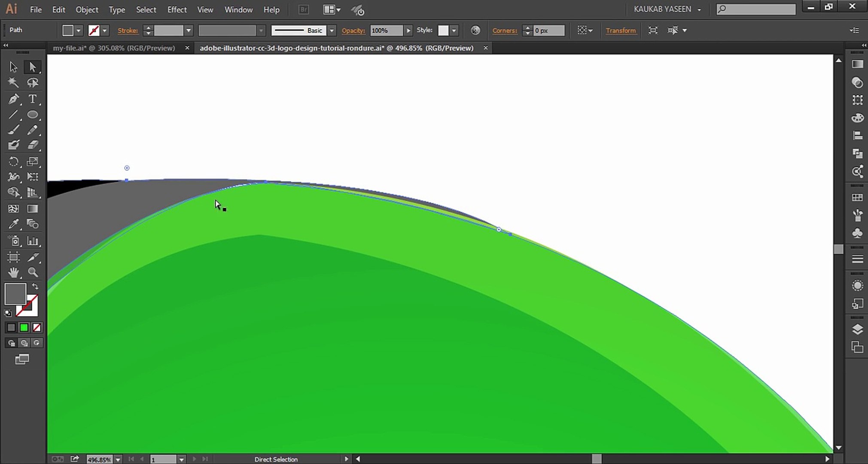This screenshot has width=868, height=464.
Task: Select the Ellipse tool
Action: tap(33, 115)
